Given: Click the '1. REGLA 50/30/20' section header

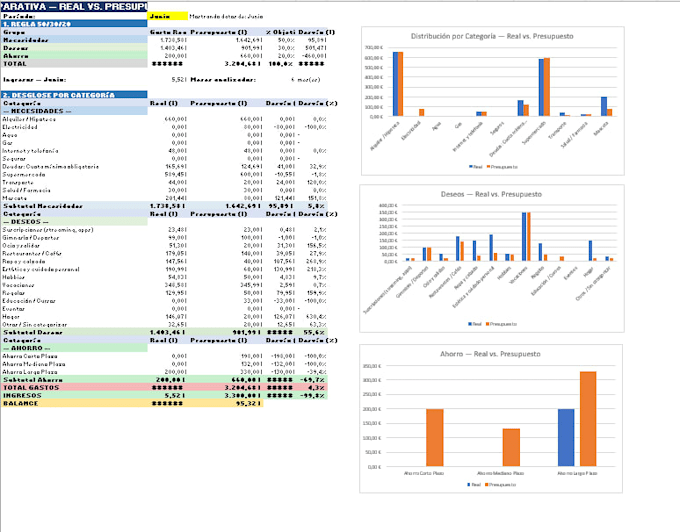Looking at the screenshot, I should pos(74,24).
